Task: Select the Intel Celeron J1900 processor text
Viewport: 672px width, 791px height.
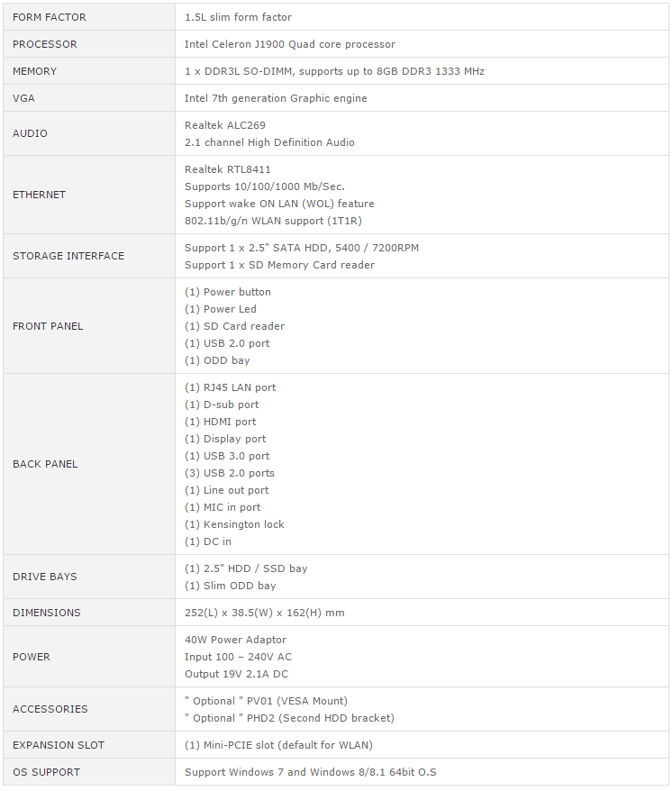Action: [289, 44]
